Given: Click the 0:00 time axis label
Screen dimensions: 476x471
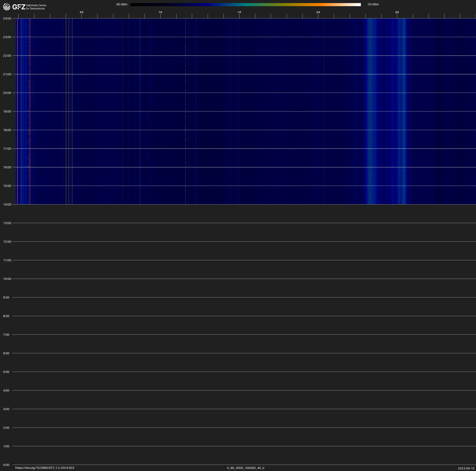Looking at the screenshot, I should [x=6, y=465].
